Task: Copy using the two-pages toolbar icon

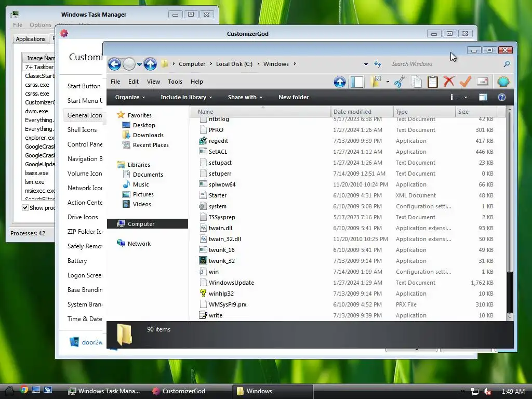Action: pos(416,82)
